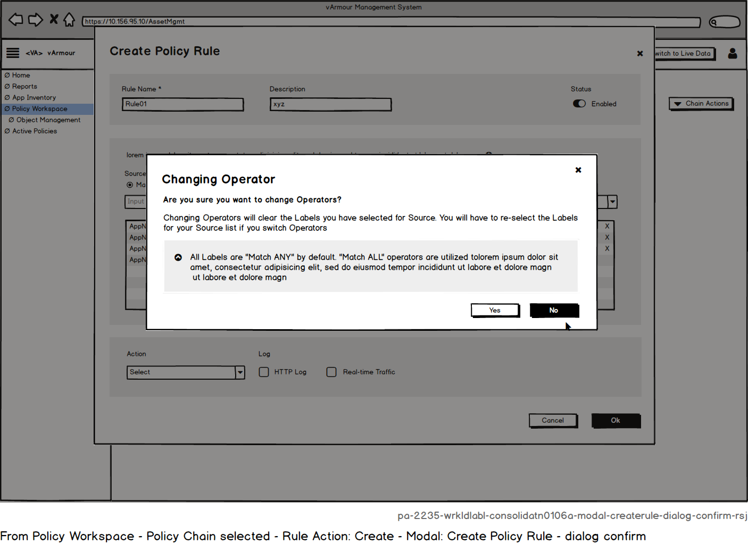Remove the first label with X
This screenshot has width=748, height=560.
click(x=607, y=226)
